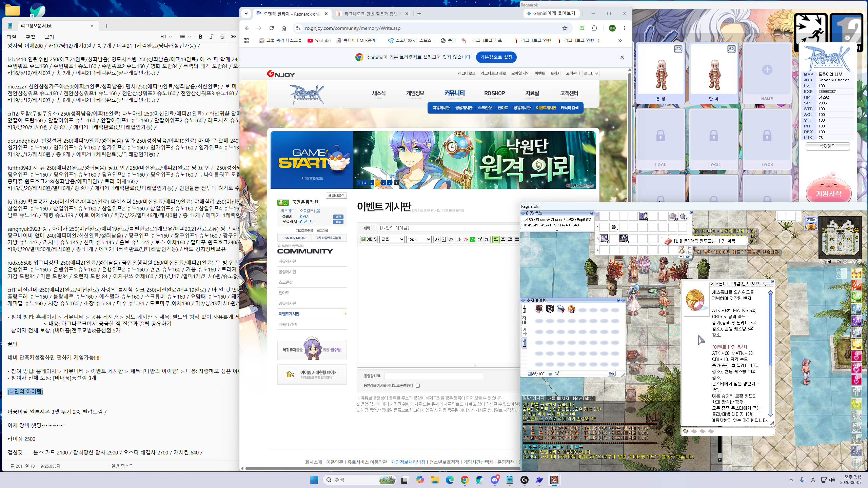Insert link via Notepad toolbar icon
The width and height of the screenshot is (868, 488).
tap(233, 37)
